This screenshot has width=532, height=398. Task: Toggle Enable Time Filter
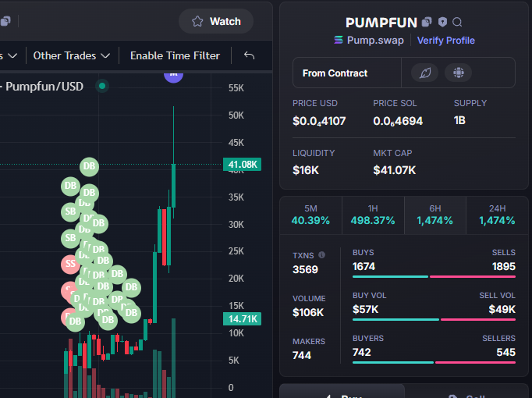[x=175, y=55]
